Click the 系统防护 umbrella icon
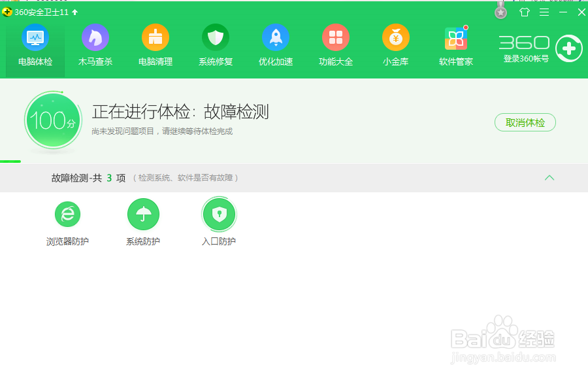The width and height of the screenshot is (588, 378). point(143,215)
